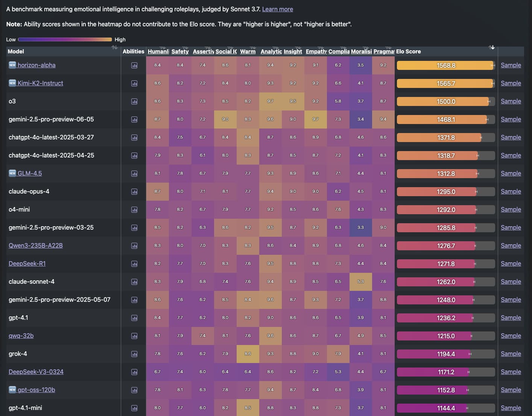The height and width of the screenshot is (416, 532).
Task: Open abilities chart for claude-sonnet-4
Action: tap(134, 282)
